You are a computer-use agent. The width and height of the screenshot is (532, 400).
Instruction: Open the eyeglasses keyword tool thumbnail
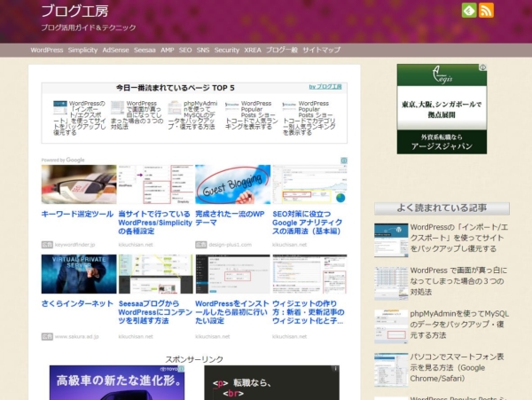(x=78, y=184)
